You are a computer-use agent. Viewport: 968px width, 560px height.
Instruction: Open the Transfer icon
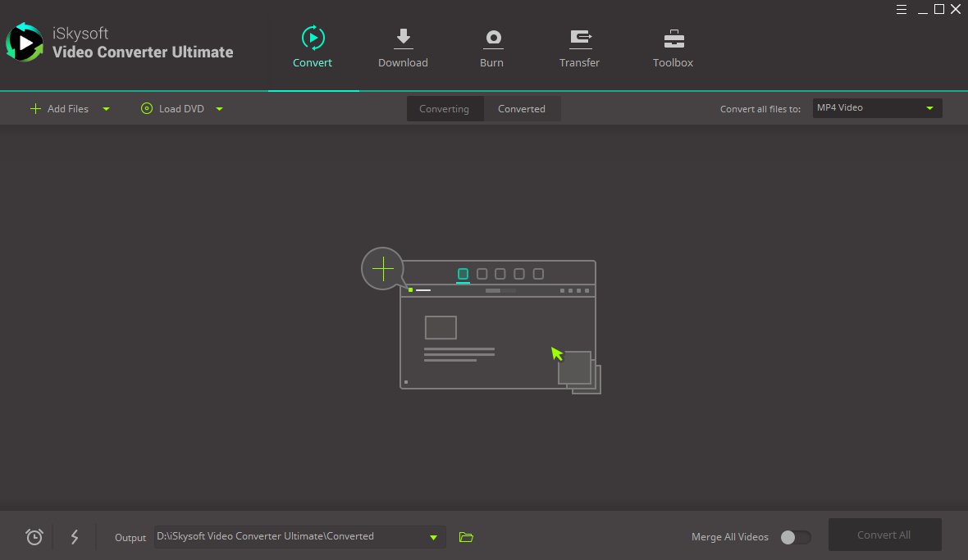580,38
